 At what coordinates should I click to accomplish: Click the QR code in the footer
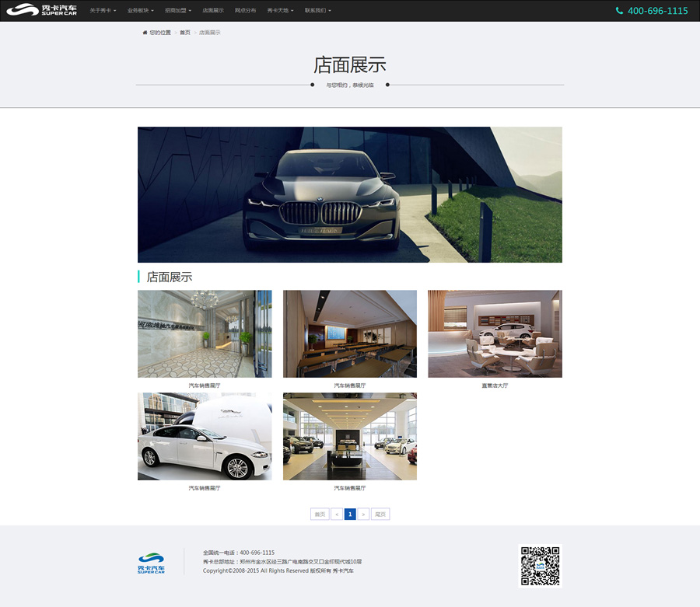[541, 566]
